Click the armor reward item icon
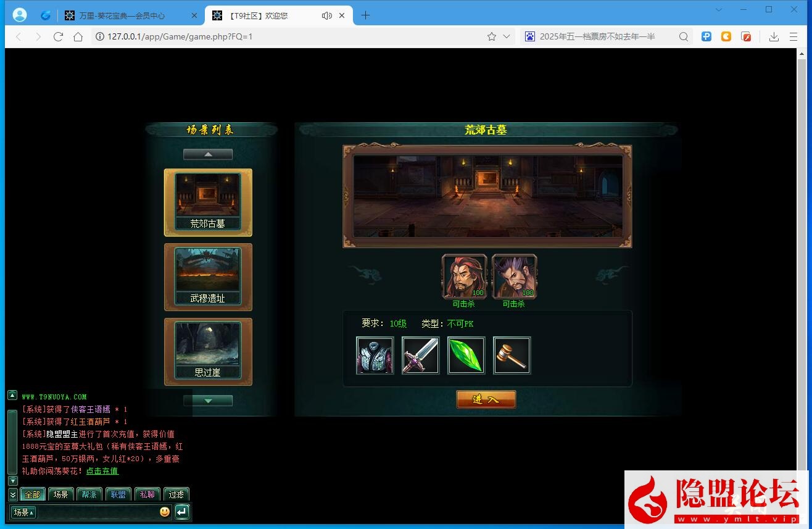Viewport: 812px width, 529px height. (375, 356)
